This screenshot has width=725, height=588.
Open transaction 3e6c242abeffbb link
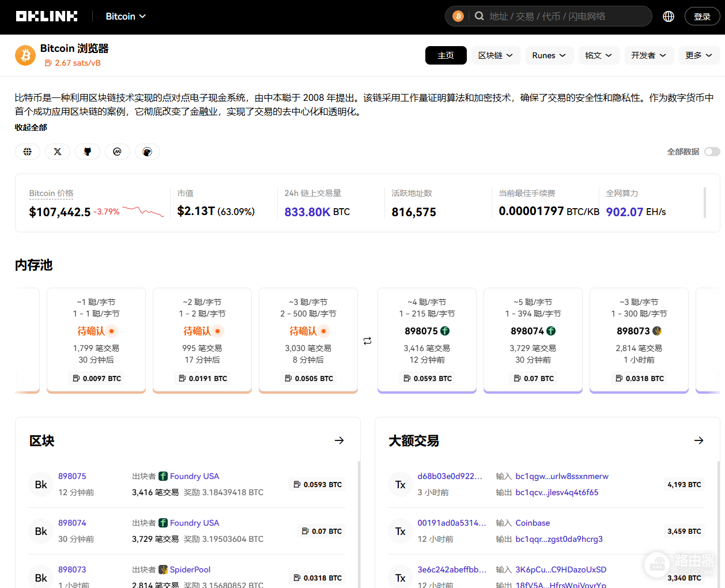point(452,570)
